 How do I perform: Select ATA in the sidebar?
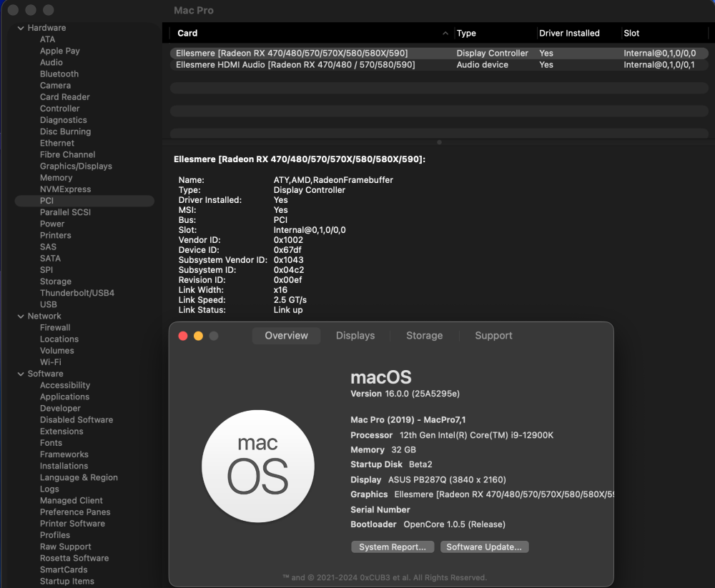[x=47, y=39]
